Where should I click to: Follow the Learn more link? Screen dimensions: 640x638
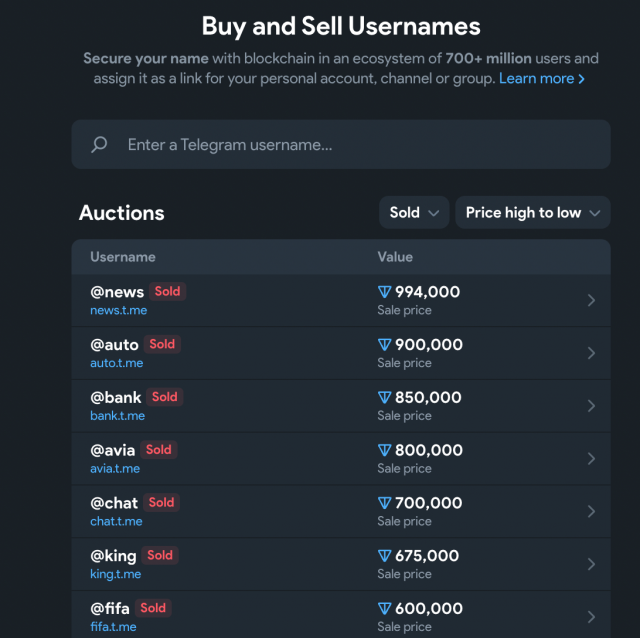[542, 78]
